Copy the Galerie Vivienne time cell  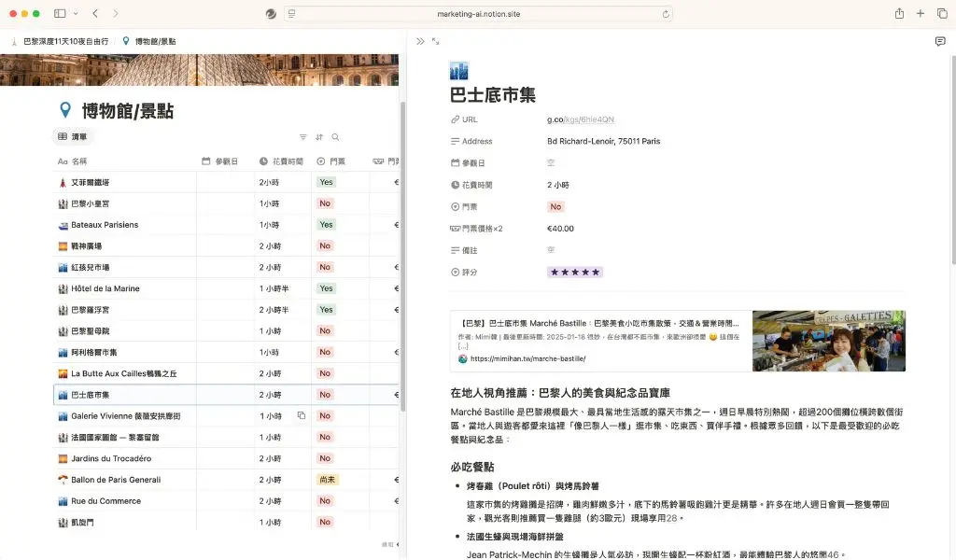pos(302,416)
